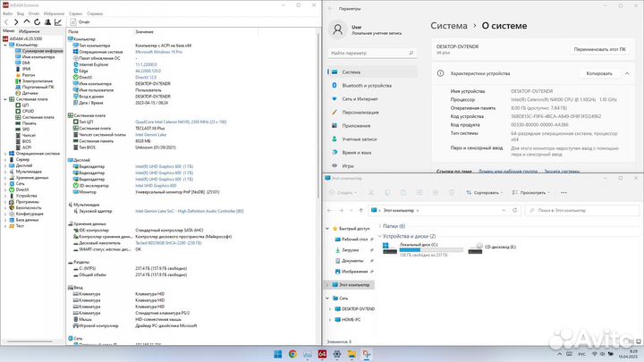
Task: Open the Избранное menu in AIDA64 menu bar
Action: click(54, 13)
